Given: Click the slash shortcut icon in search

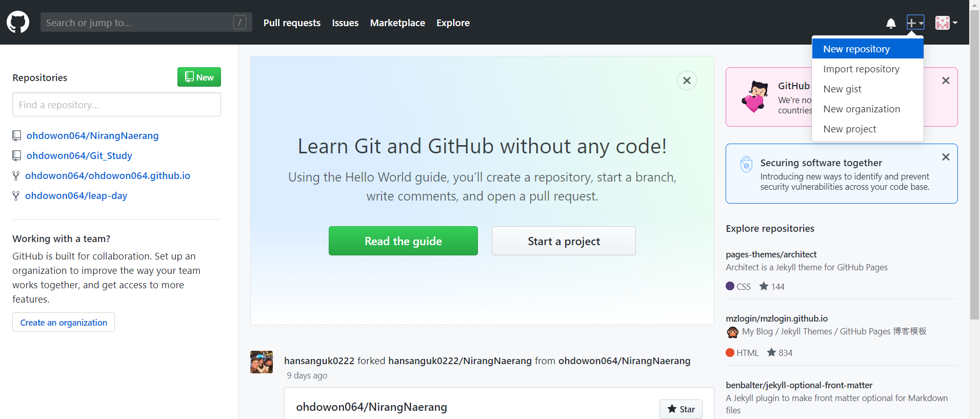Looking at the screenshot, I should click(x=239, y=22).
